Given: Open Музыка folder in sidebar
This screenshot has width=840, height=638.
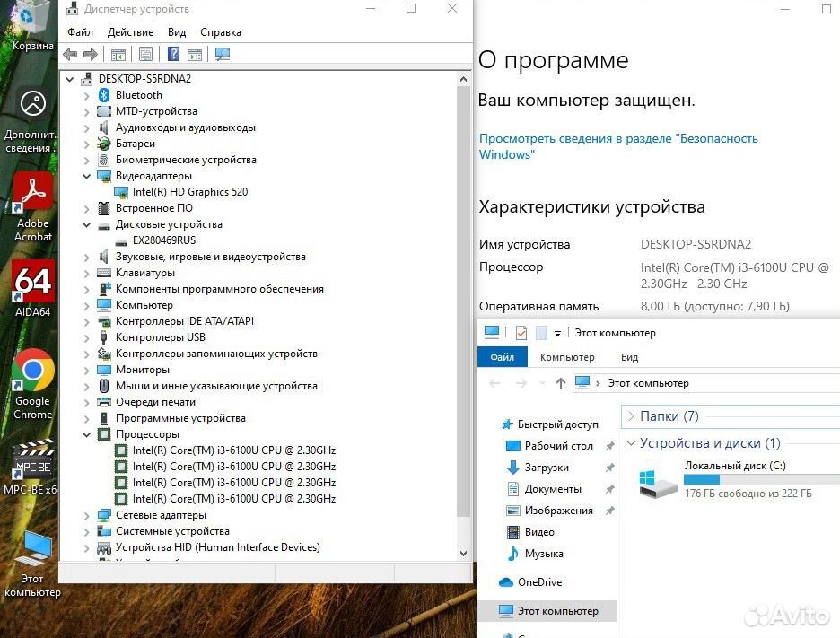Looking at the screenshot, I should [544, 554].
